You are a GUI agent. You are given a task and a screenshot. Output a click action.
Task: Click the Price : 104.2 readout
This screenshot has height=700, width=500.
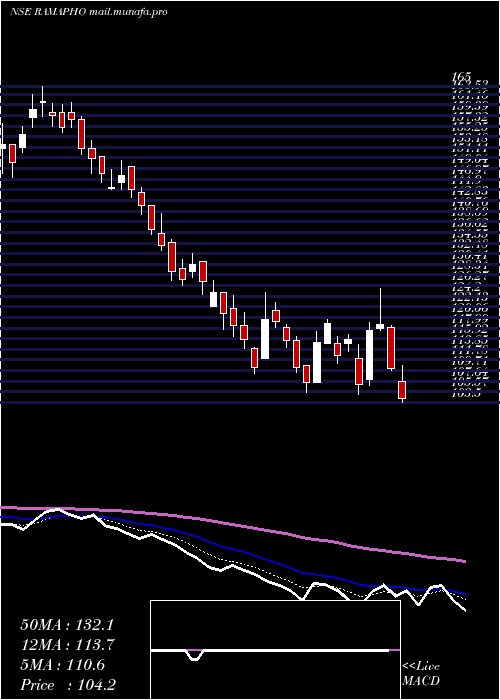(68, 685)
